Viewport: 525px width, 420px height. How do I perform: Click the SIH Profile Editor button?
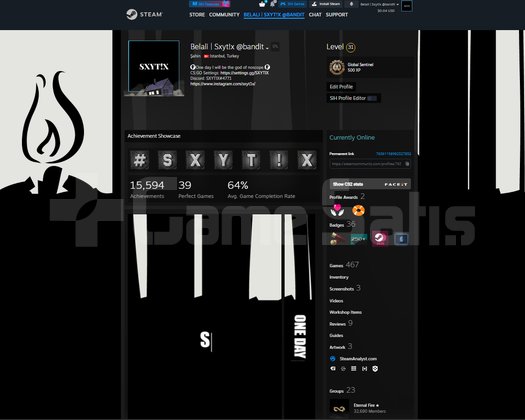pyautogui.click(x=353, y=98)
